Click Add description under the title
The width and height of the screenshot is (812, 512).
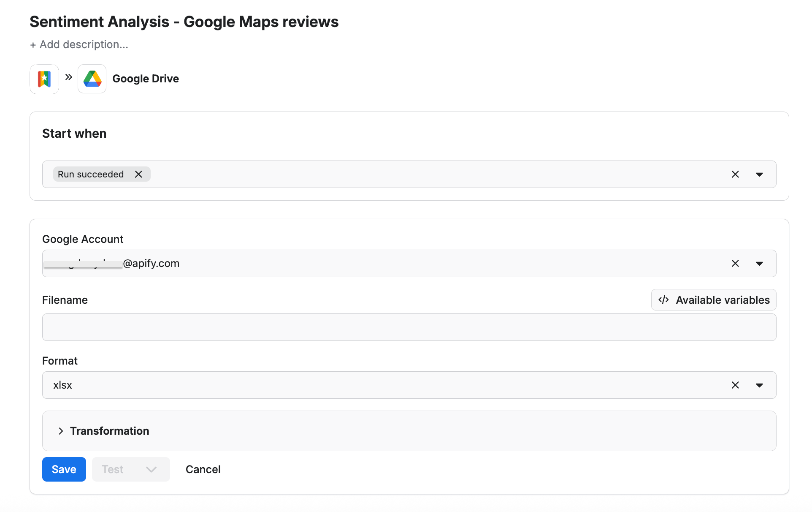[x=78, y=44]
